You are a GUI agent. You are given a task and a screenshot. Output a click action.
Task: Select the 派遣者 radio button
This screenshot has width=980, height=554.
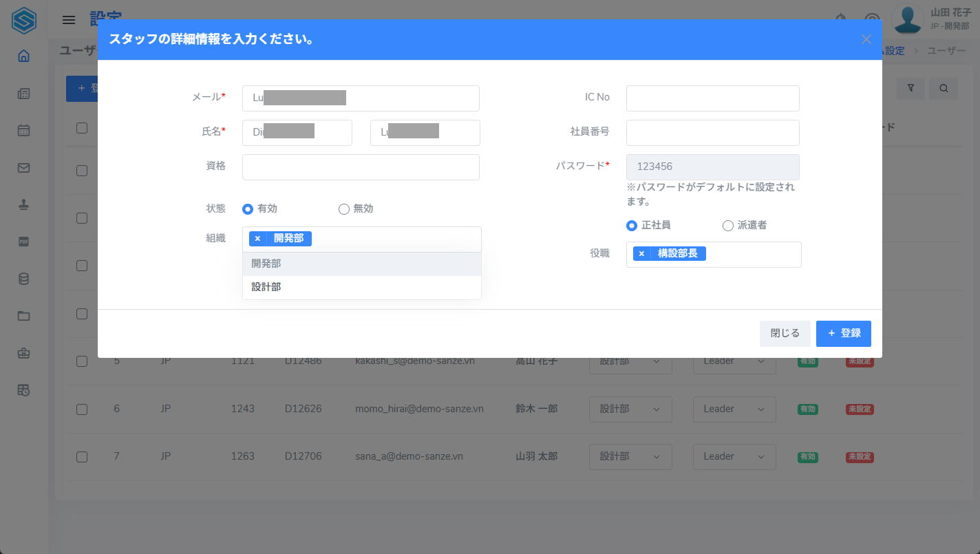[727, 225]
